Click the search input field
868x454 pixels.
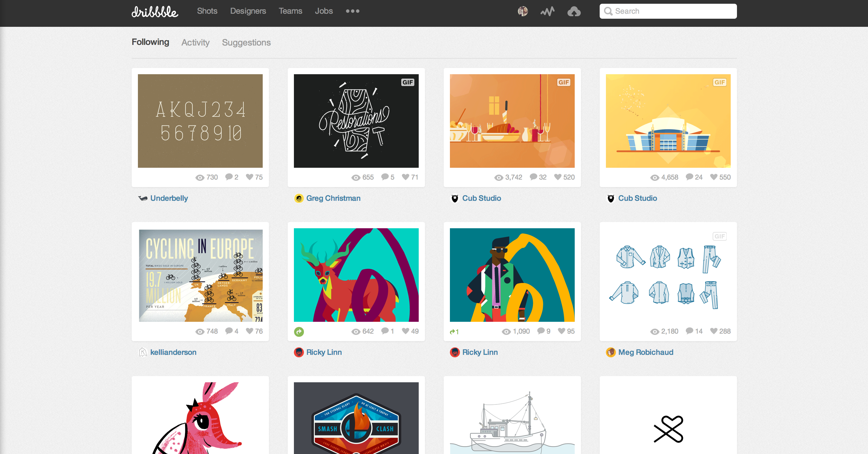[x=668, y=11]
